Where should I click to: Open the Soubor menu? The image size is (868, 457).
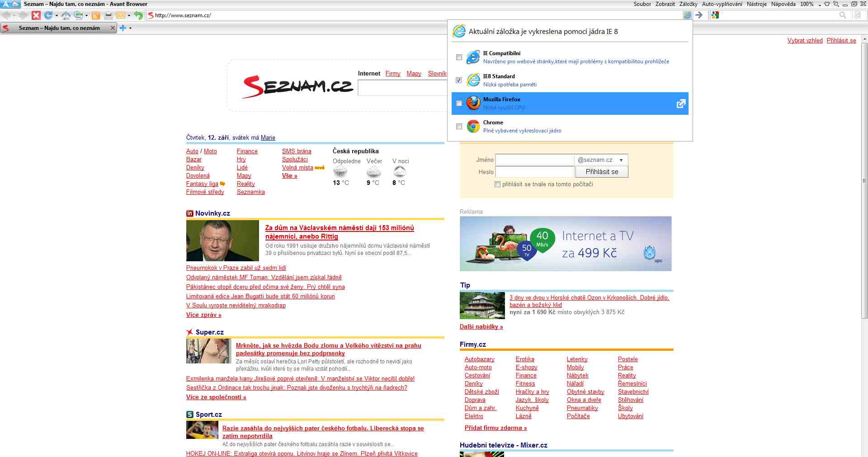click(642, 4)
